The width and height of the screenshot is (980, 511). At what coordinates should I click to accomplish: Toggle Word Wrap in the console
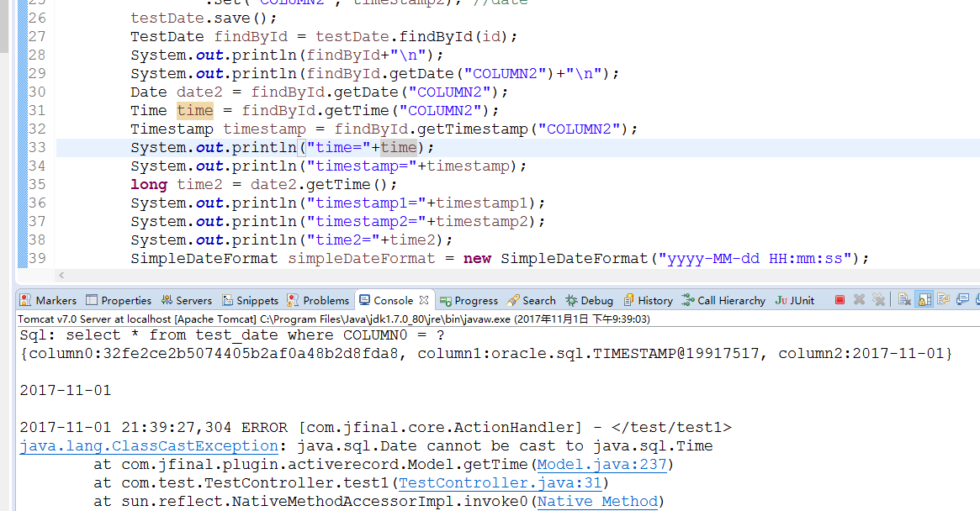point(944,300)
